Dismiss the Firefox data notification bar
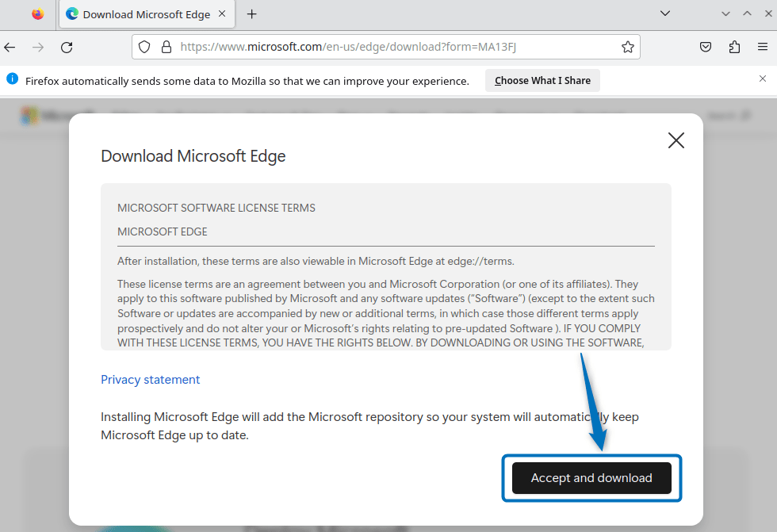 (763, 79)
